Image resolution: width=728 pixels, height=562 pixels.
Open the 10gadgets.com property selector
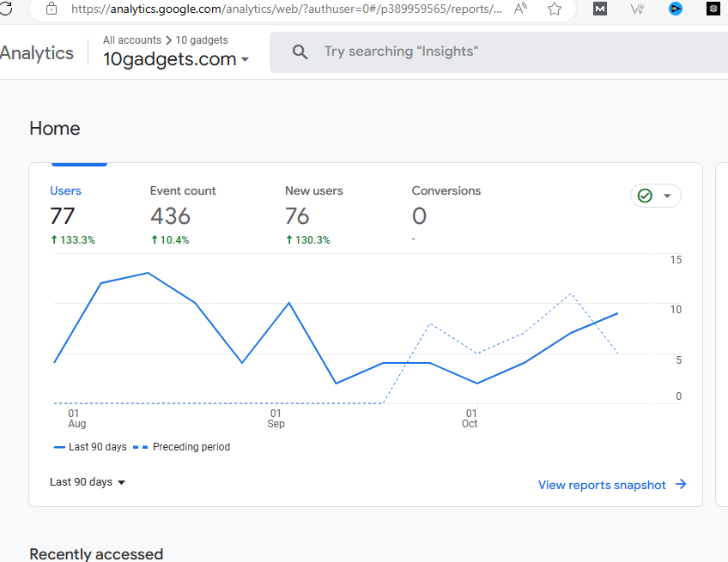point(176,59)
